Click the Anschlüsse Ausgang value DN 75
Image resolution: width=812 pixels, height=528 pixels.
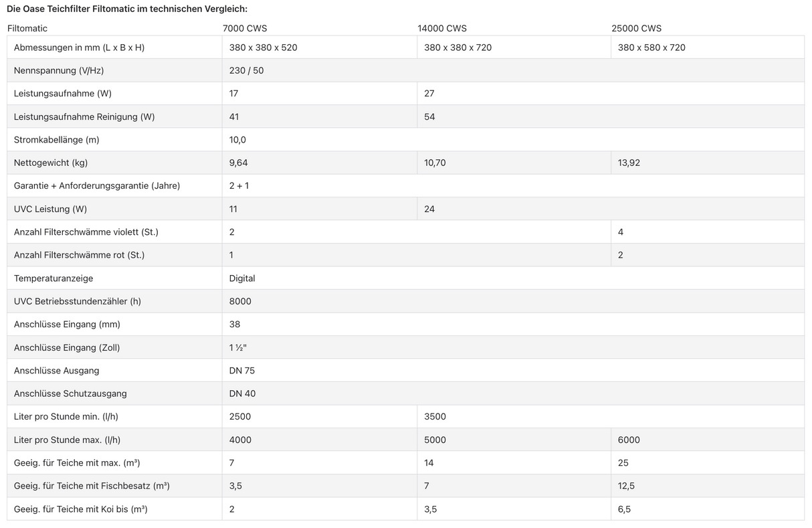[x=242, y=370]
